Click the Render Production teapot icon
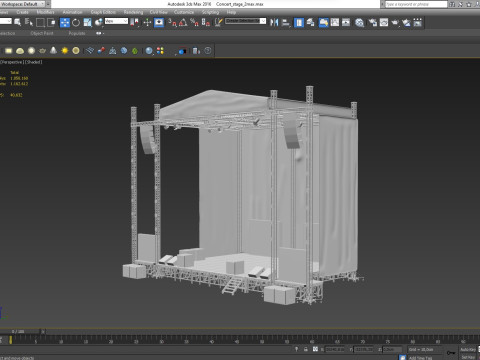 (x=395, y=22)
